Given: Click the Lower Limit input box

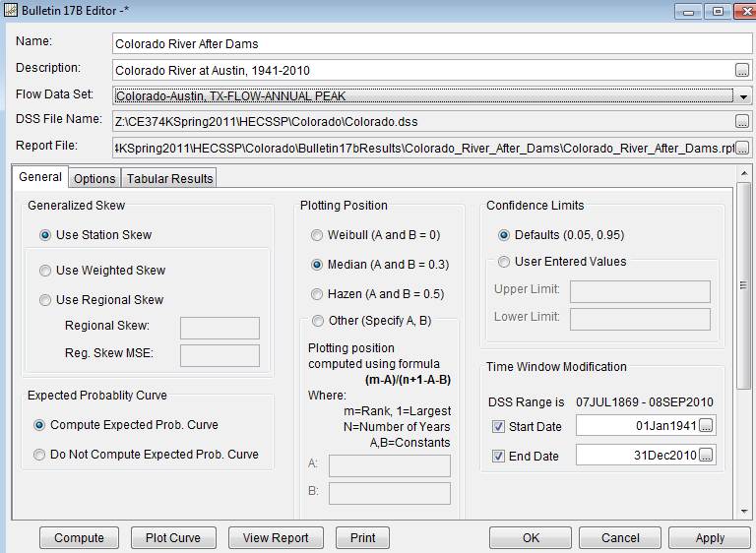Looking at the screenshot, I should point(640,319).
